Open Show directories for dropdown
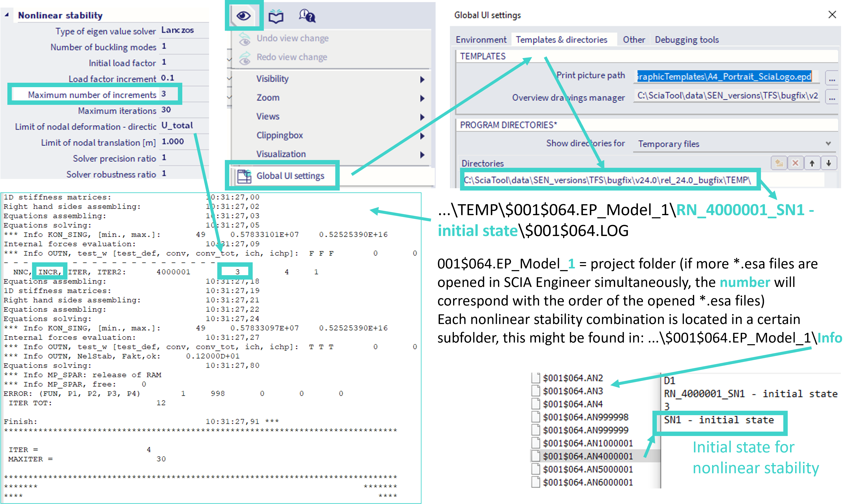The width and height of the screenshot is (852, 504). [828, 144]
